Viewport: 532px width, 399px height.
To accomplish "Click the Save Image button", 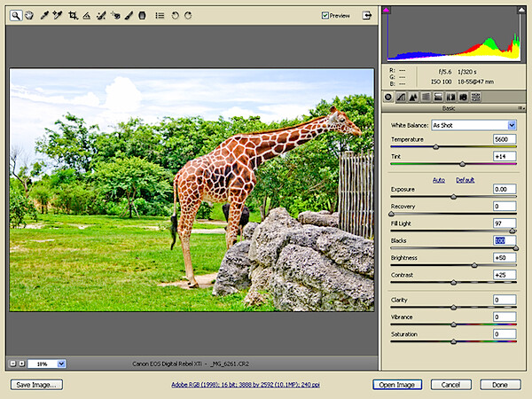I will coord(36,385).
